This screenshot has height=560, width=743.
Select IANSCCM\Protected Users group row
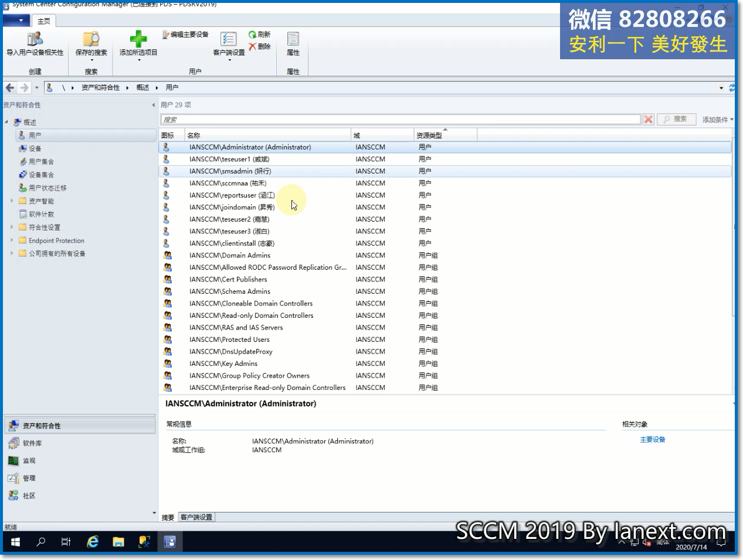[445, 340]
